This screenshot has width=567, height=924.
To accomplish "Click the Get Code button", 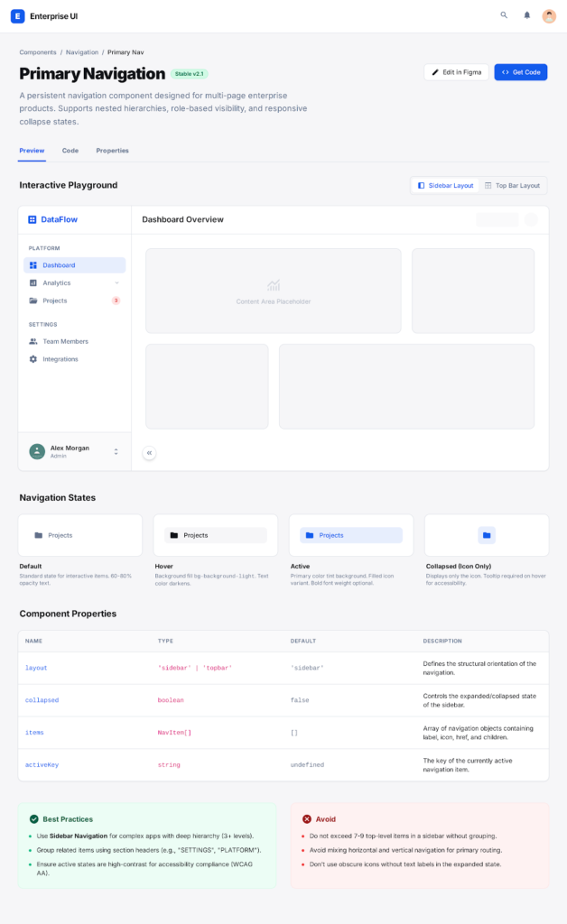I will 521,72.
